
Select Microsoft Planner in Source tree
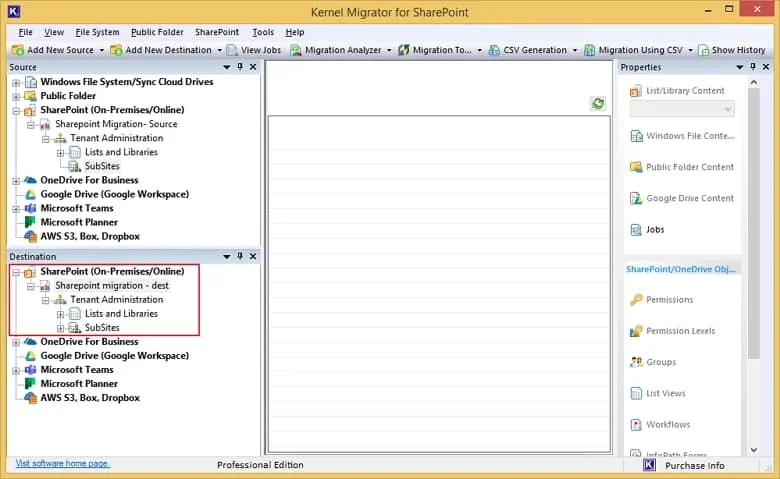point(79,222)
